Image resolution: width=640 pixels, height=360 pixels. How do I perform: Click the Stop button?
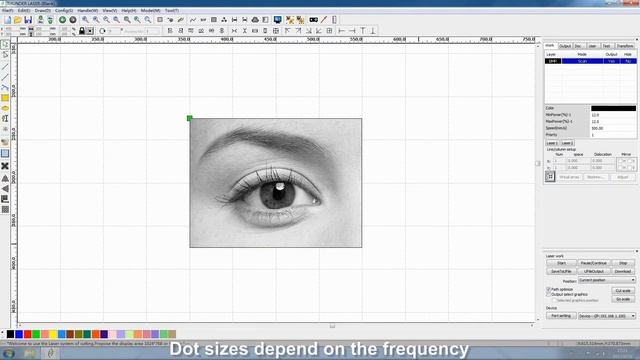pyautogui.click(x=623, y=263)
